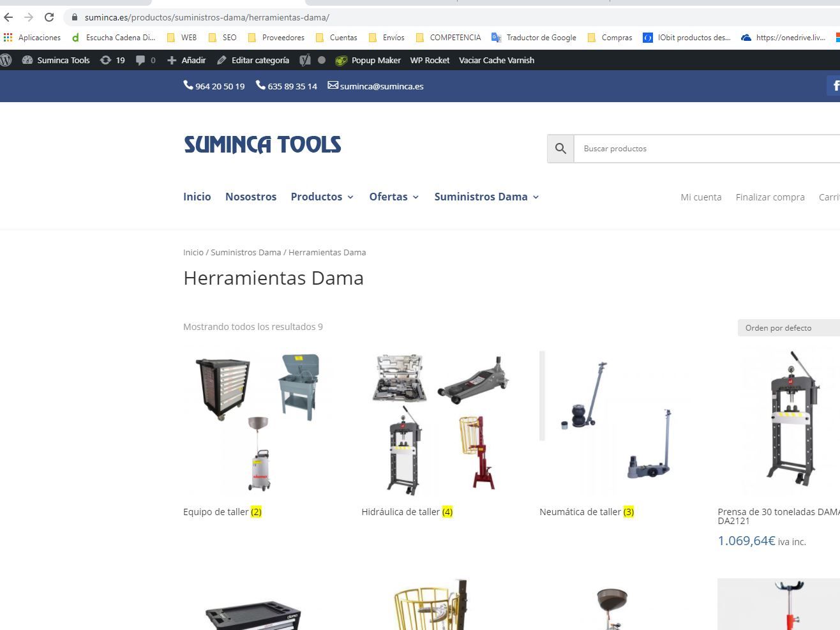View the 19 pending updates icon

112,60
